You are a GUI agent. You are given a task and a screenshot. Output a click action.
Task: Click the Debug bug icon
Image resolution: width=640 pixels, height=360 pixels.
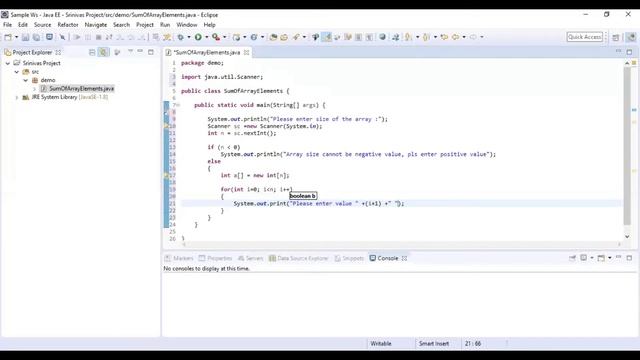[x=180, y=37]
